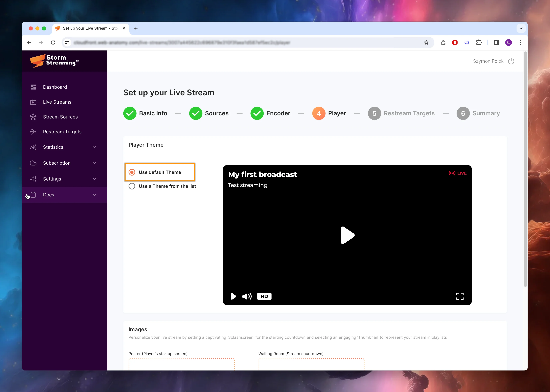Expand the Subscription sidebar section
This screenshot has height=392, width=550.
(x=94, y=163)
